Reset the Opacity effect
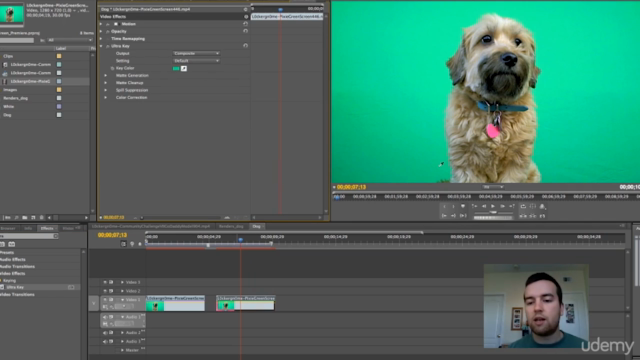The height and width of the screenshot is (360, 640). coord(245,31)
